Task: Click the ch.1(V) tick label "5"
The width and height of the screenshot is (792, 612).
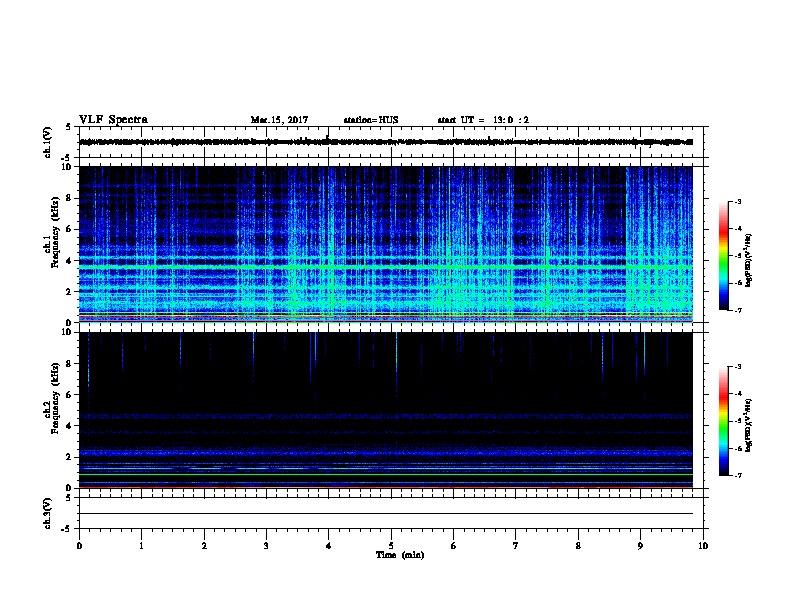Action: tap(69, 127)
